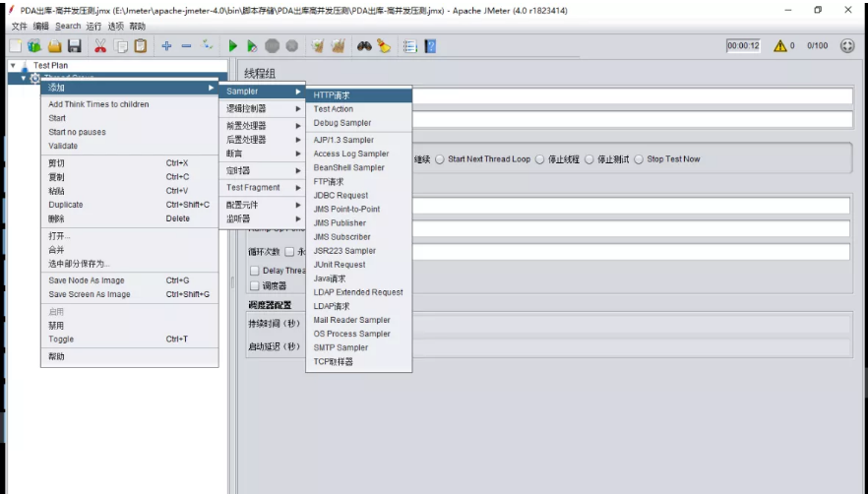Image resolution: width=868 pixels, height=494 pixels.
Task: Click Start no pauses play icon
Action: pos(252,46)
